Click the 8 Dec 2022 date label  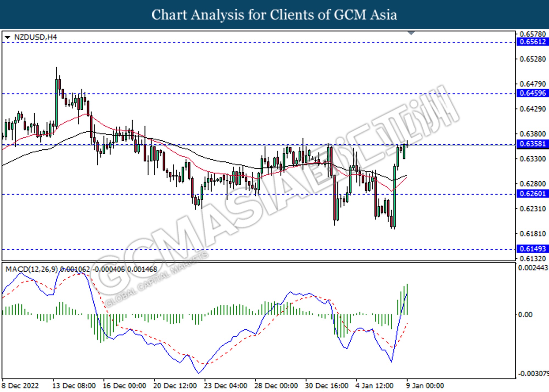[x=20, y=386]
